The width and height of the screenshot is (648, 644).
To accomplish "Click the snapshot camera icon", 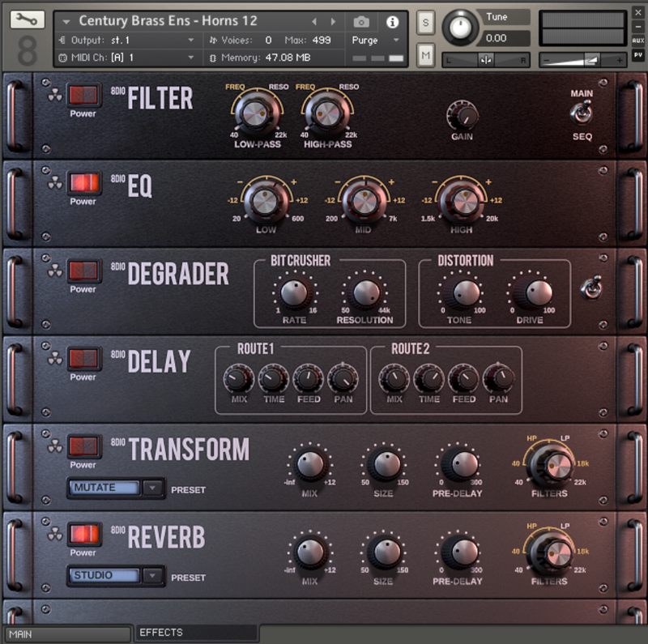I will pos(361,22).
